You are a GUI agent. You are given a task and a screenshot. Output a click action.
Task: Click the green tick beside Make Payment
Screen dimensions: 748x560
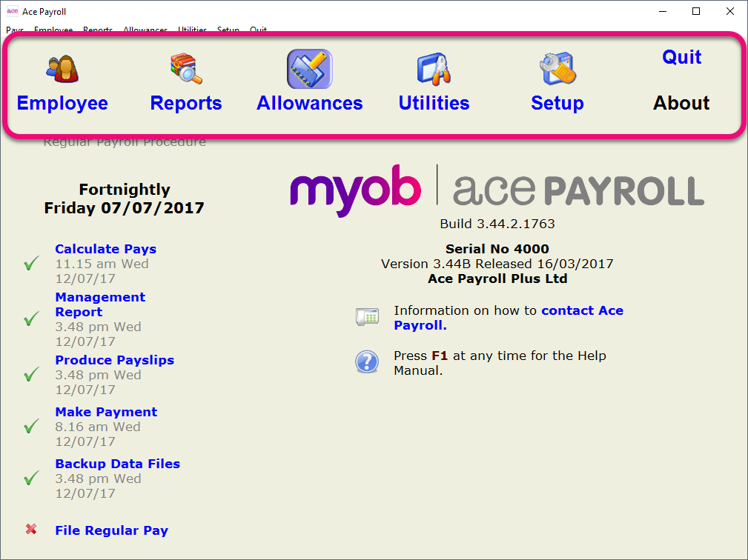[x=31, y=426]
